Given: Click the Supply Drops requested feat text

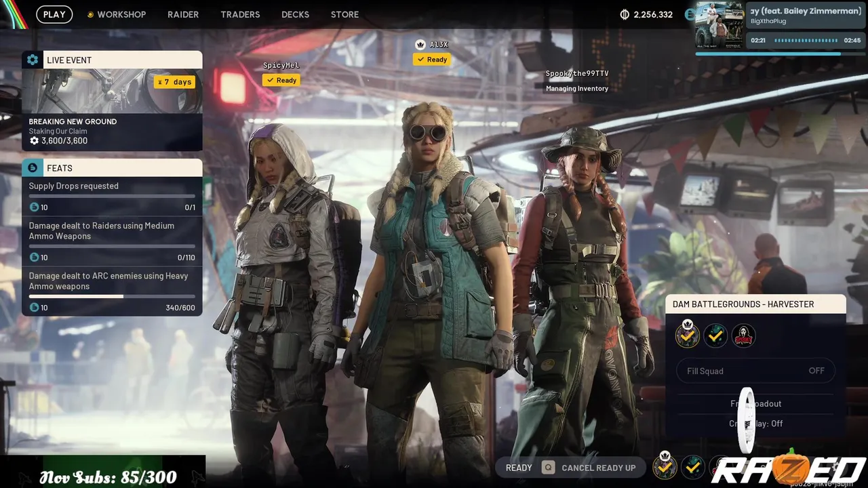Looking at the screenshot, I should click(x=73, y=186).
